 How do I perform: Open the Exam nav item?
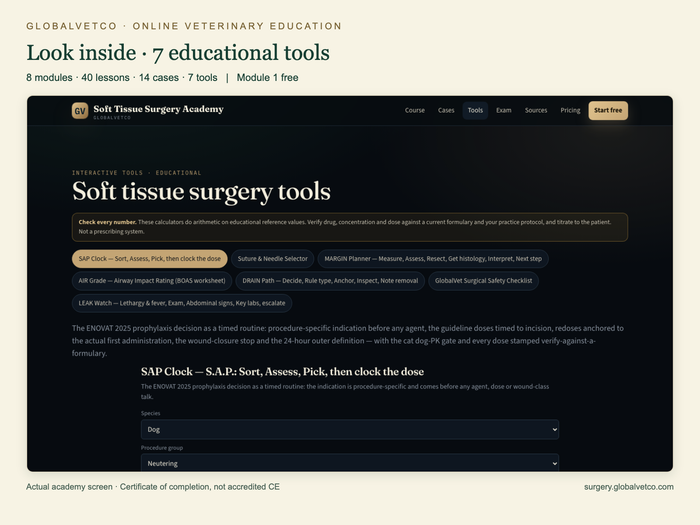504,110
